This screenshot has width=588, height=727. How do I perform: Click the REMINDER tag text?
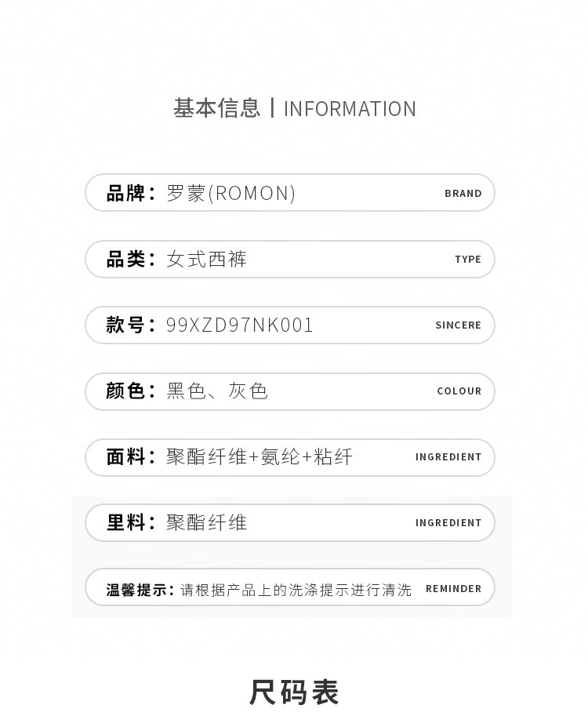(x=453, y=589)
